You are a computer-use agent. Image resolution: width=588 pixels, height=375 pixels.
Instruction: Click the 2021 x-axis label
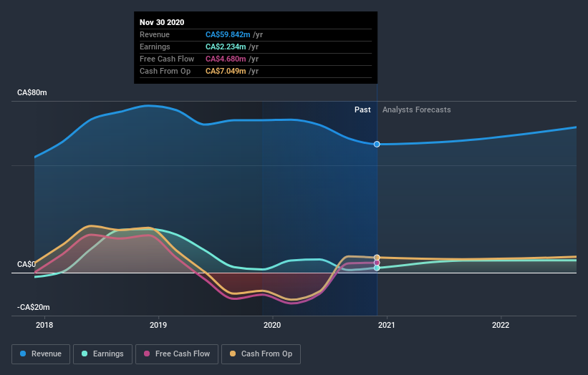[387, 325]
